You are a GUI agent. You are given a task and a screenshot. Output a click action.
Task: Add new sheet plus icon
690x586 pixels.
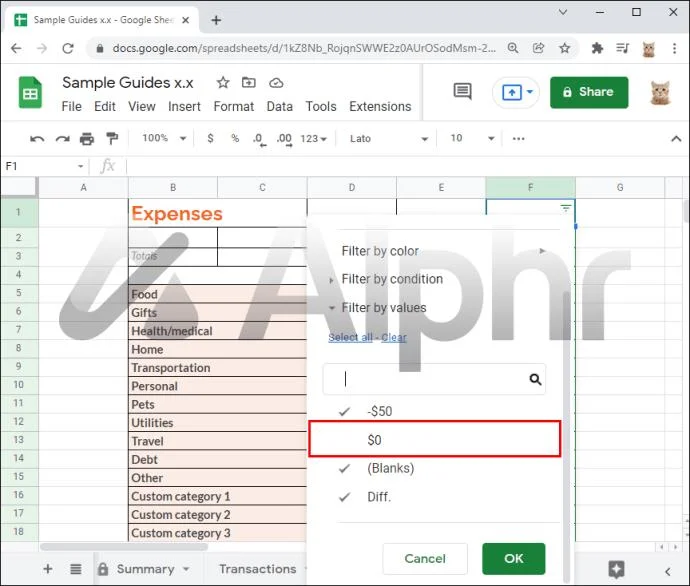coord(48,569)
